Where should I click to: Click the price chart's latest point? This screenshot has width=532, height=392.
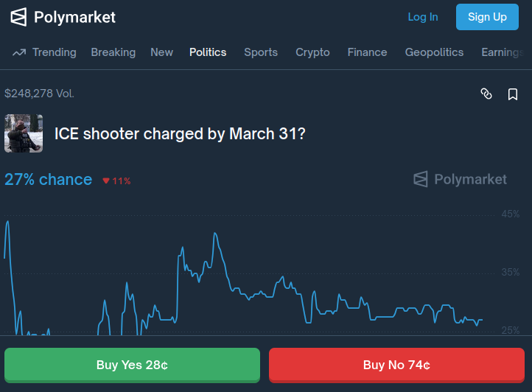pos(482,320)
